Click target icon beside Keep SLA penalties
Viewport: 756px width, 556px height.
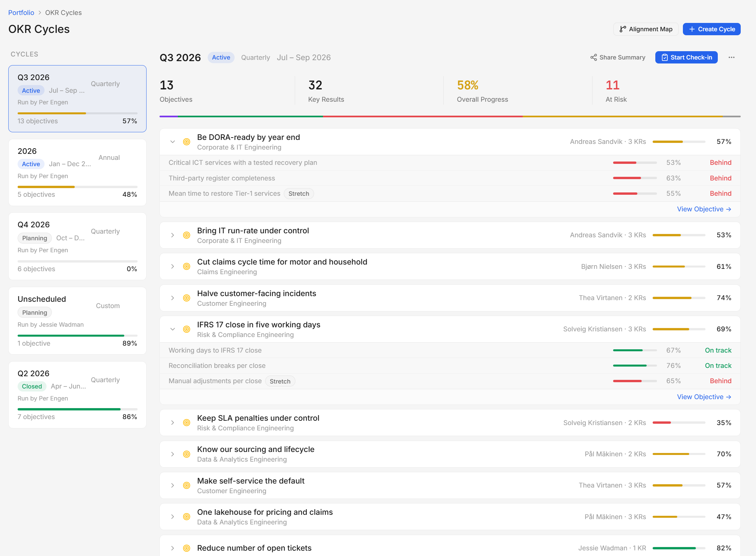(x=186, y=423)
